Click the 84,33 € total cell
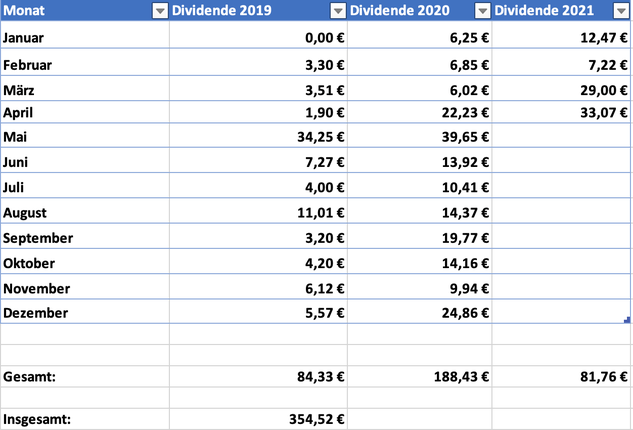633x430 pixels. click(x=258, y=376)
